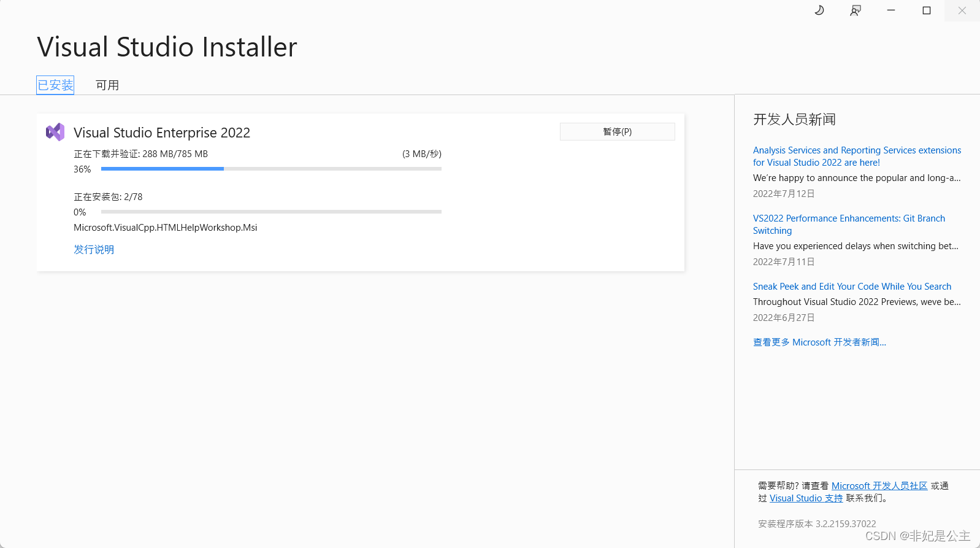Switch to the 已安装 tab

click(x=55, y=85)
